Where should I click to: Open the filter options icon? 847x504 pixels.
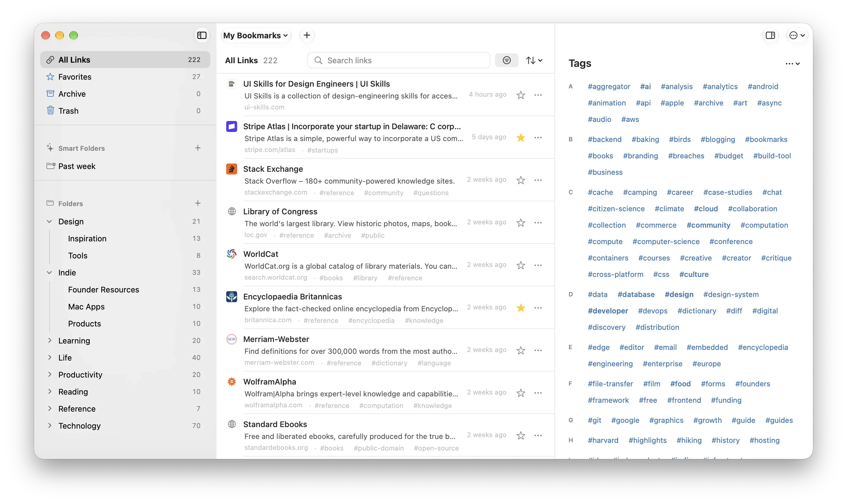[506, 60]
